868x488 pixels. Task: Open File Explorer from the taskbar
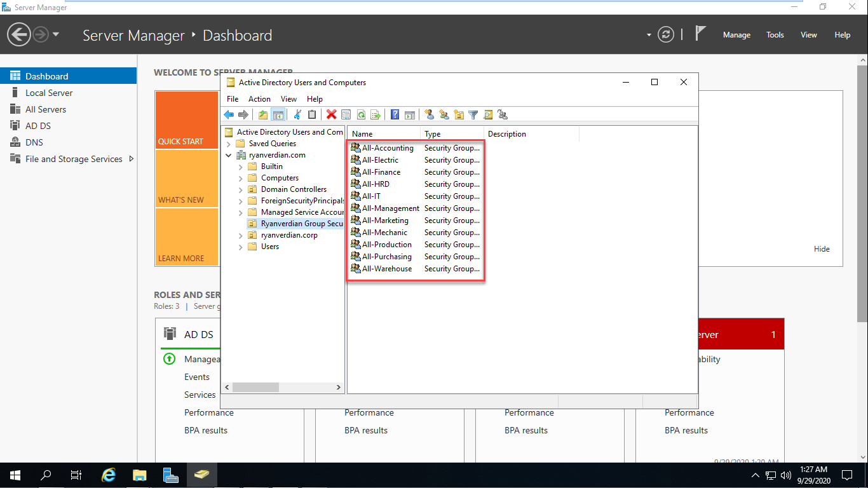coord(140,475)
